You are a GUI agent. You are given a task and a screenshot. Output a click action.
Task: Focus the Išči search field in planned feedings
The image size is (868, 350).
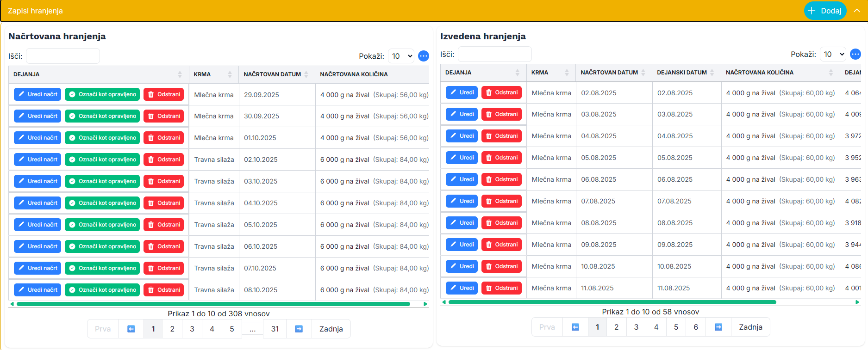63,56
